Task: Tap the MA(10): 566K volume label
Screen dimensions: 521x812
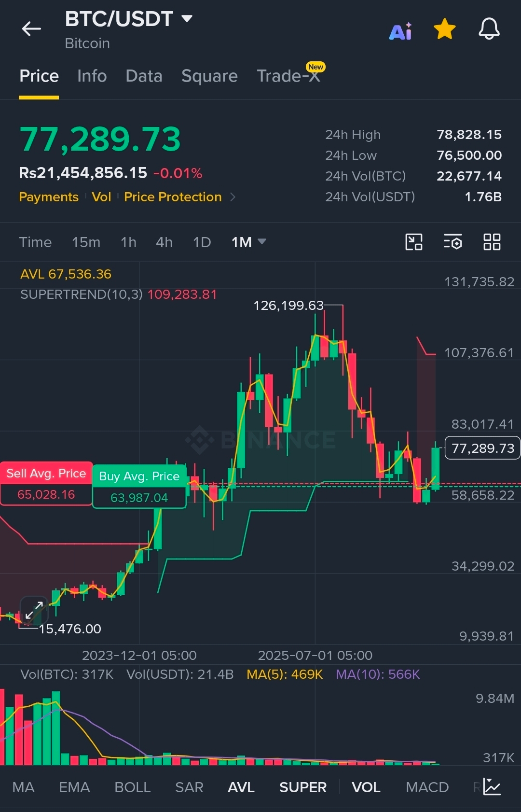Action: point(378,674)
